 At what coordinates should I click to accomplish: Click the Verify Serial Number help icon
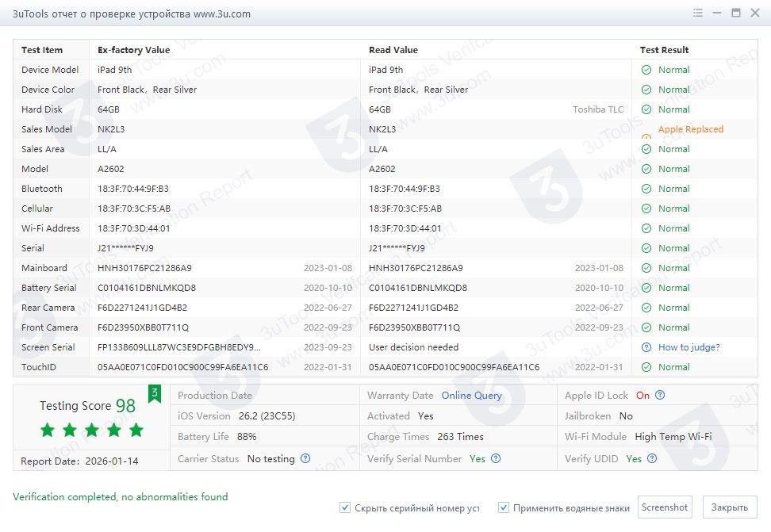click(496, 458)
